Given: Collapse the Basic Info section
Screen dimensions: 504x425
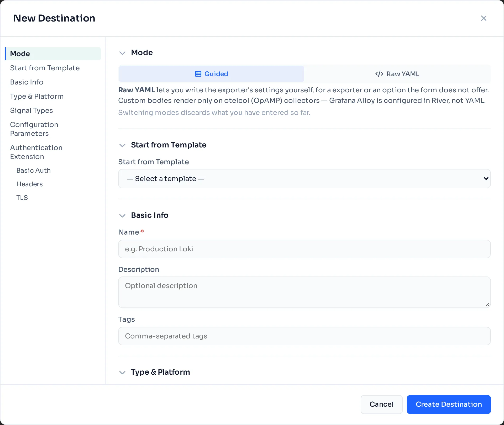Looking at the screenshot, I should click(122, 215).
